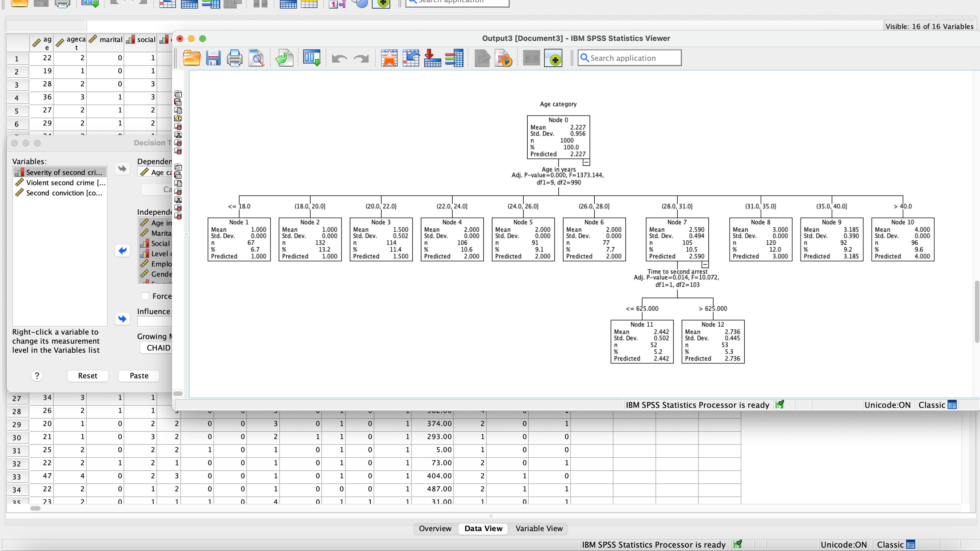Click the processor ready icon in the Data Editor status bar
Viewport: 980px width, 551px height.
click(737, 544)
